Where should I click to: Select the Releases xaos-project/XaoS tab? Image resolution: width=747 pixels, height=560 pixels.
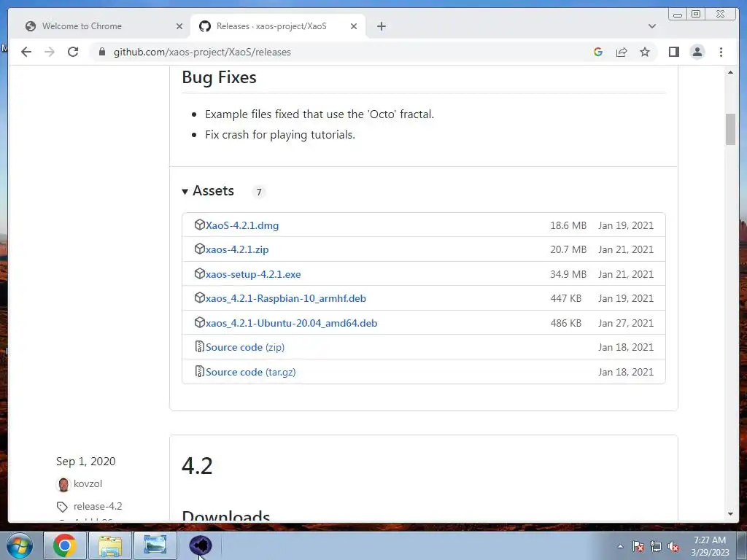click(278, 26)
